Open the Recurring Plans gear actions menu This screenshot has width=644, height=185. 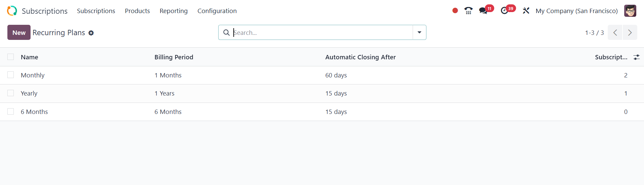coord(91,33)
